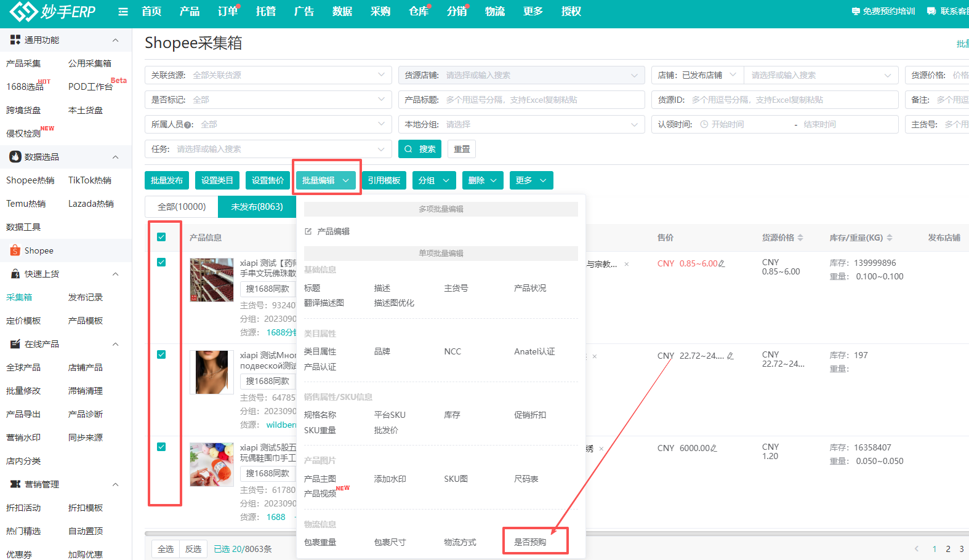Open the 关联货源 dropdown
Image resolution: width=969 pixels, height=560 pixels.
tap(268, 75)
